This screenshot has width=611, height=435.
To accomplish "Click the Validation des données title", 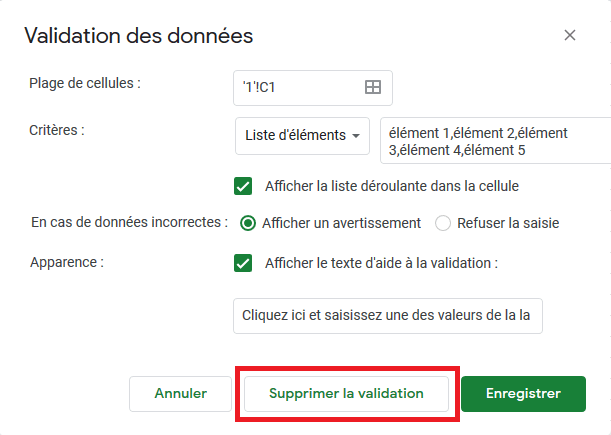I will (x=139, y=36).
